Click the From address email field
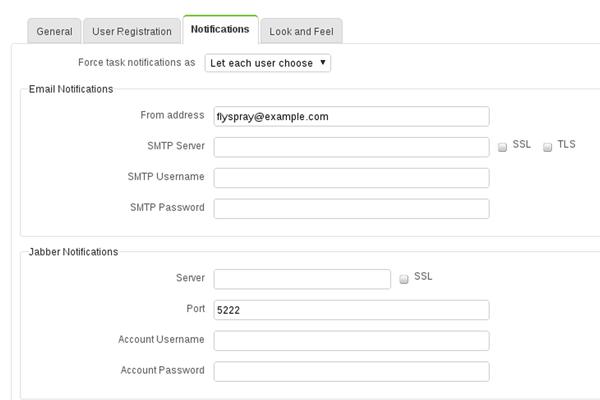600x400 pixels. 351,117
